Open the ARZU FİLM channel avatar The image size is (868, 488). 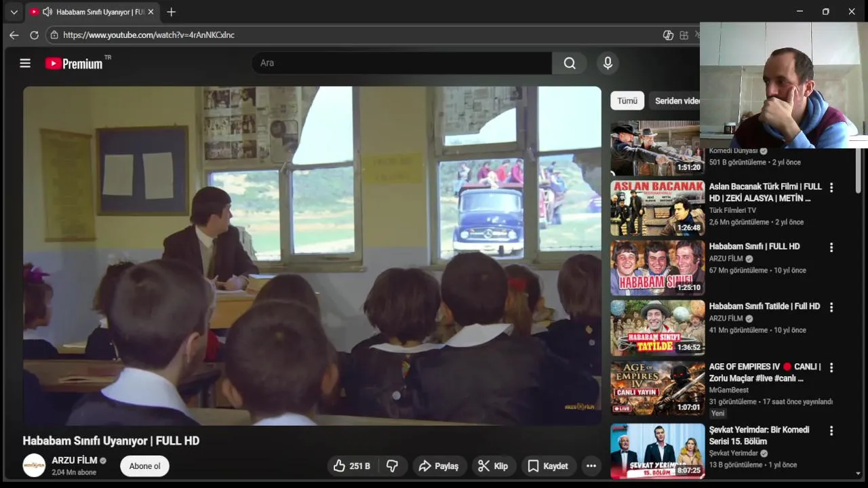(x=34, y=466)
